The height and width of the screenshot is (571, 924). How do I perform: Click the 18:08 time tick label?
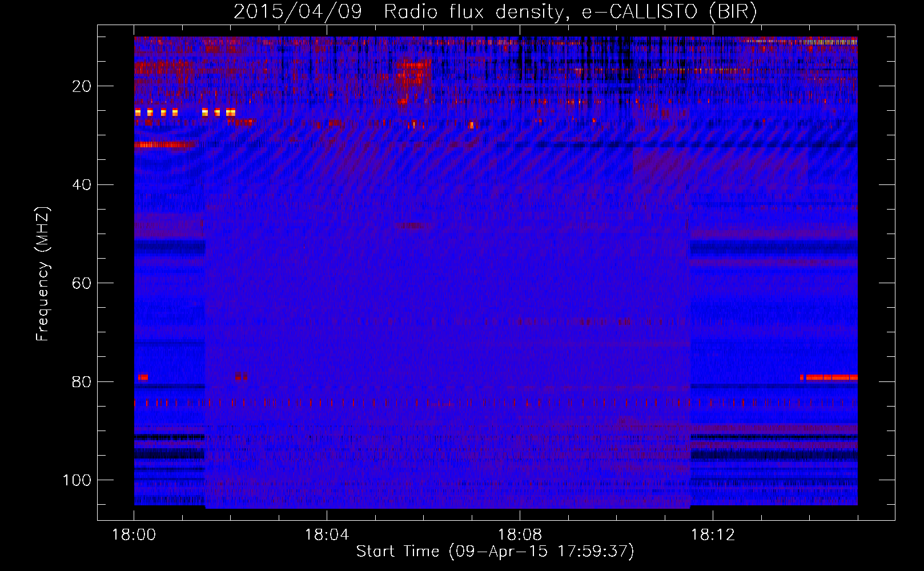pos(520,535)
